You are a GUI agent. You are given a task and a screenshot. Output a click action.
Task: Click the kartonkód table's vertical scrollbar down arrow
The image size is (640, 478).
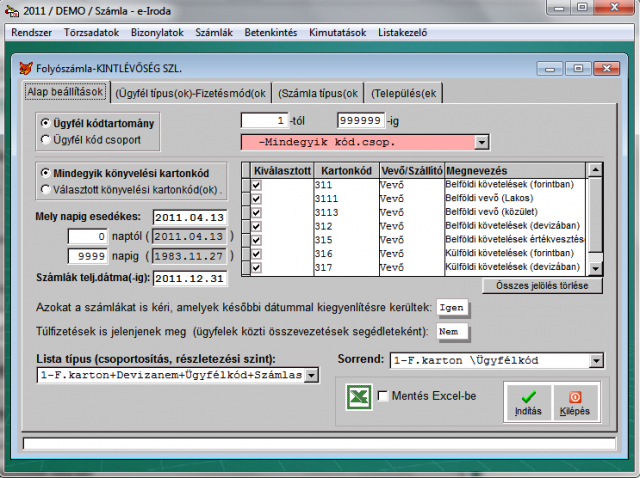click(x=596, y=269)
